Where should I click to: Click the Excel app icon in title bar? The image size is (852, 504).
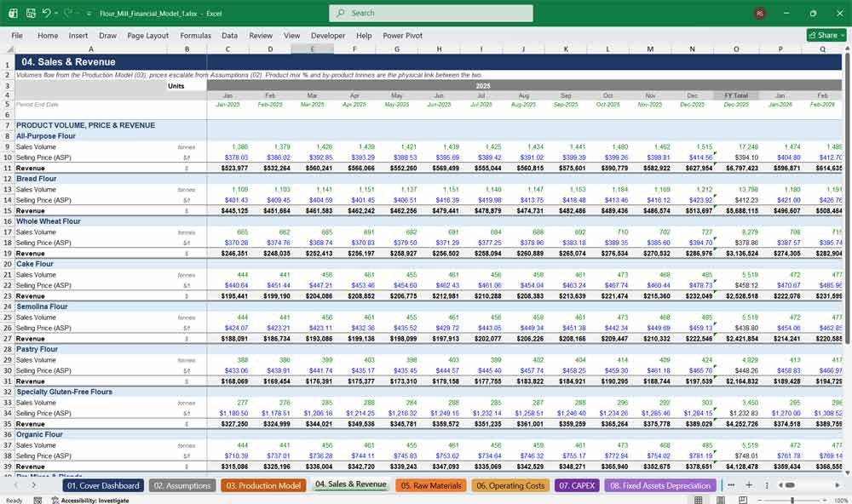pyautogui.click(x=13, y=13)
